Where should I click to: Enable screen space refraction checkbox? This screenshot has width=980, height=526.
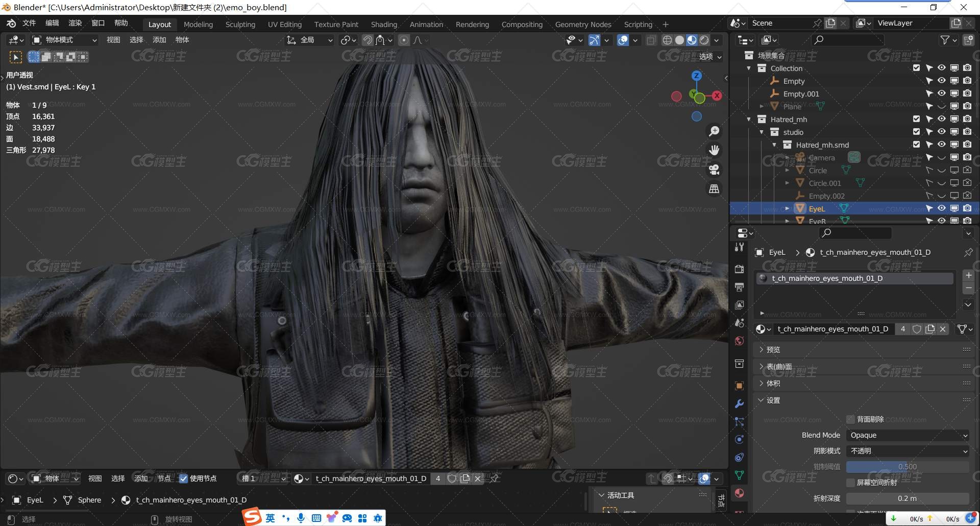click(x=850, y=483)
